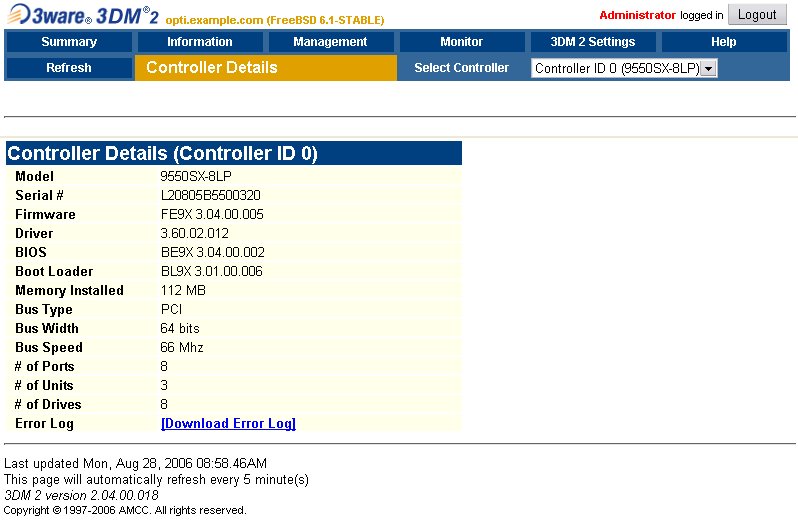798x520 pixels.
Task: Open the Management menu
Action: click(x=330, y=42)
